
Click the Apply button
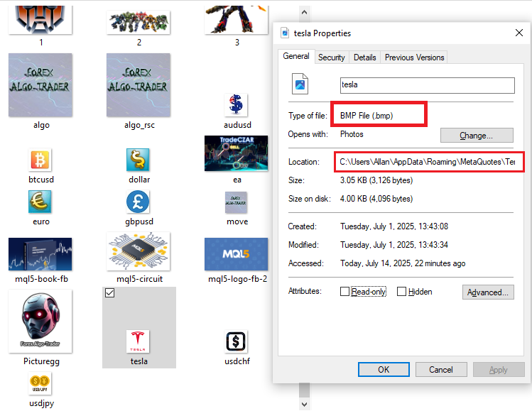499,369
